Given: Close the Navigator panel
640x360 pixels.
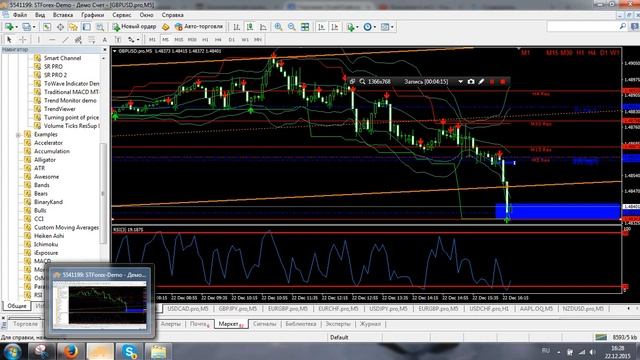Looking at the screenshot, I should 104,50.
